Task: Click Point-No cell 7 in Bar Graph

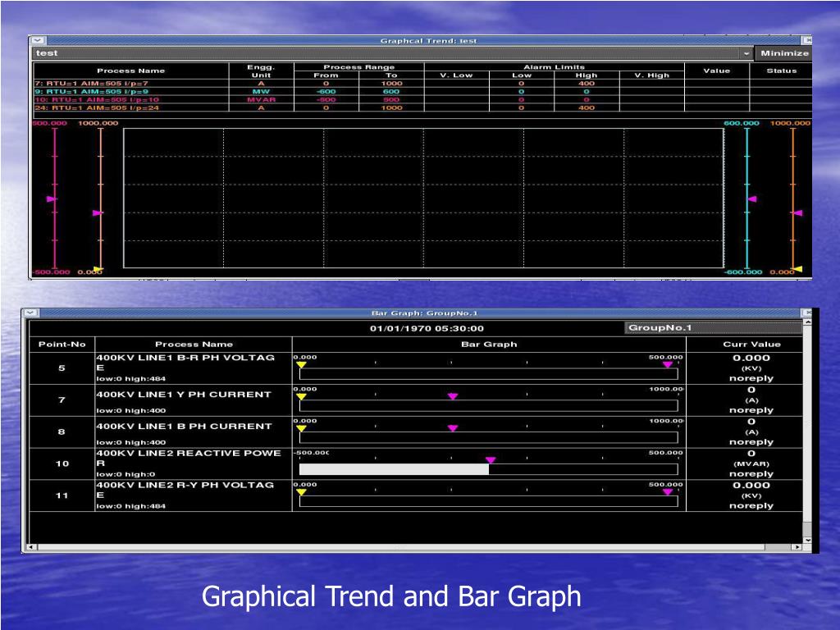Action: pos(62,399)
